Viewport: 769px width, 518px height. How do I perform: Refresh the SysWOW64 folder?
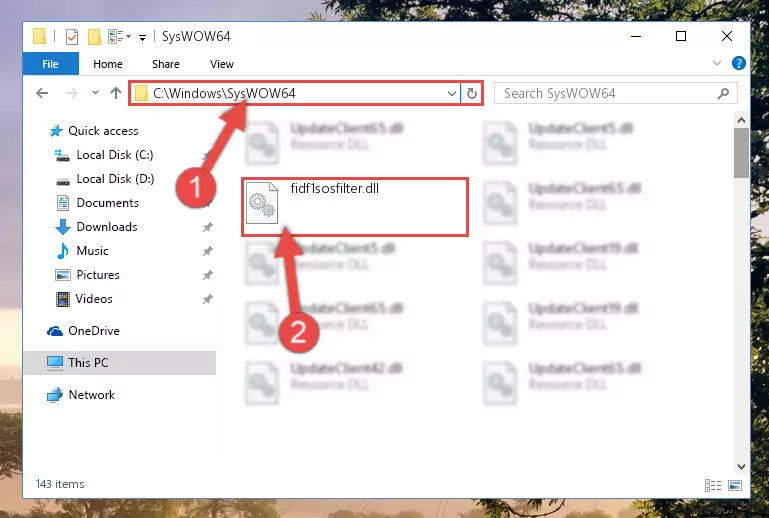(x=472, y=93)
